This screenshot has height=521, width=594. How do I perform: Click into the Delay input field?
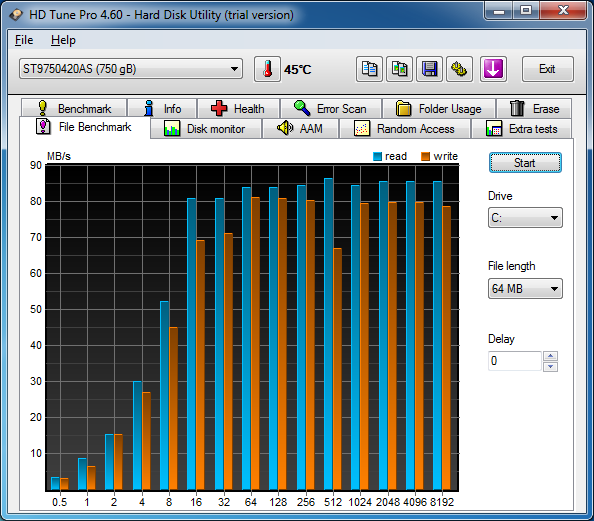[x=515, y=361]
